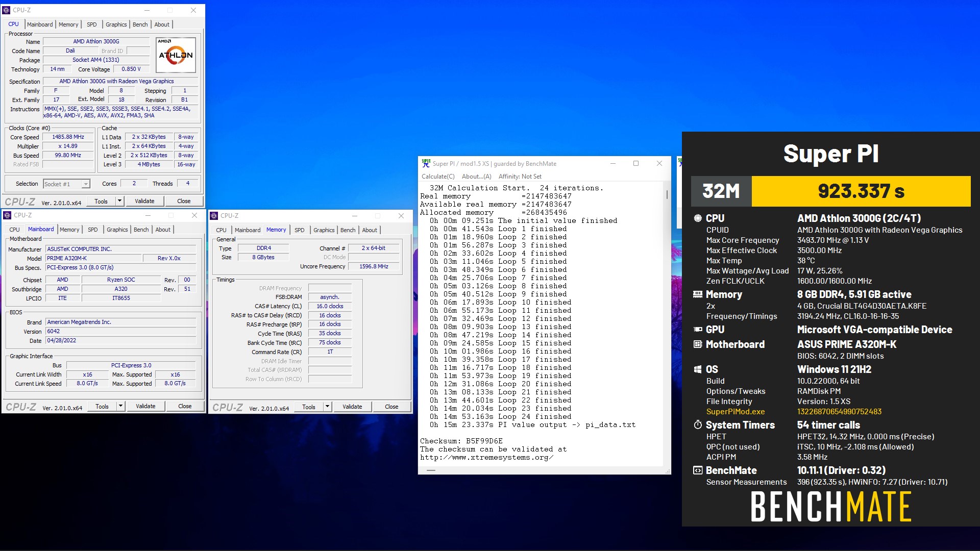Select SPD tab in the Memory CPU-Z window

(x=300, y=230)
